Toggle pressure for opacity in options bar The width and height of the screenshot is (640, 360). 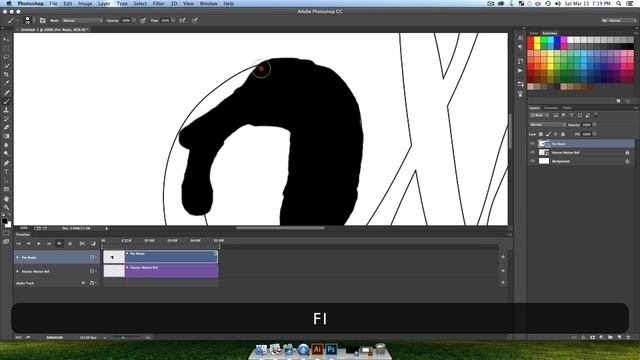pos(143,20)
